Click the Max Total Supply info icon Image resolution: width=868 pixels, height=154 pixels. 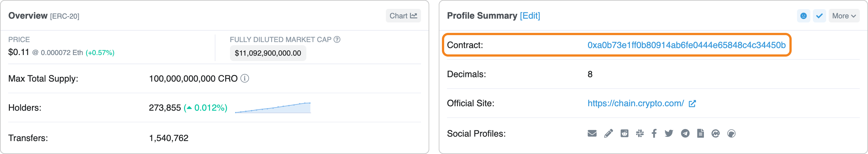[x=245, y=78]
